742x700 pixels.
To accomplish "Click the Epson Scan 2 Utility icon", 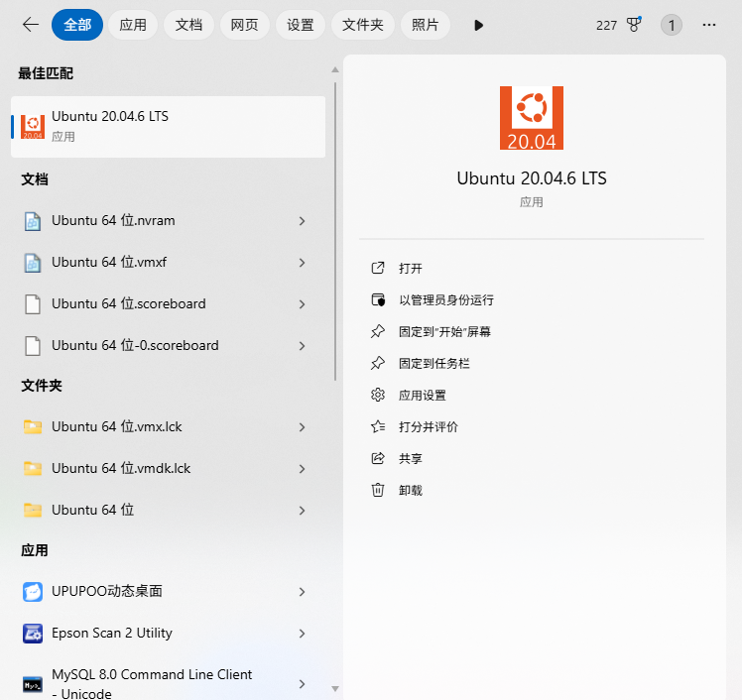I will pyautogui.click(x=33, y=634).
